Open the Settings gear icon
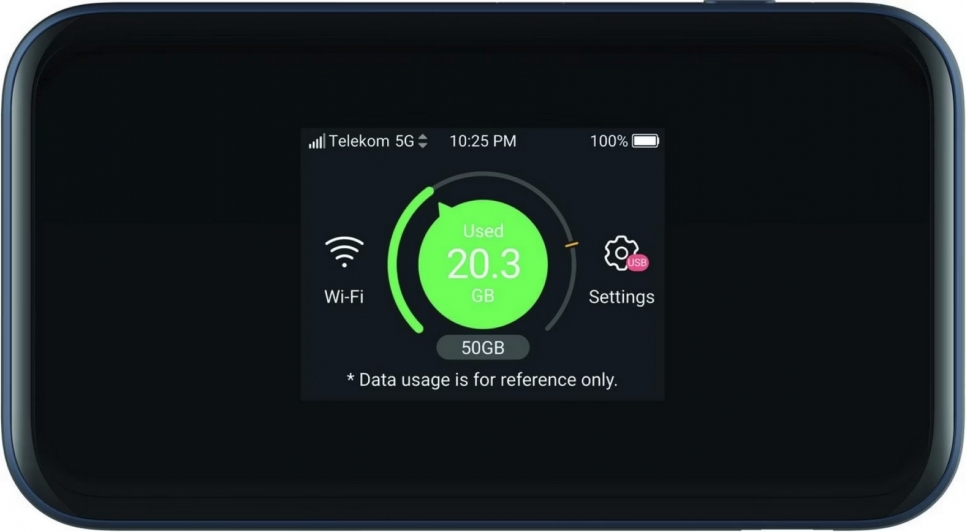 point(621,252)
